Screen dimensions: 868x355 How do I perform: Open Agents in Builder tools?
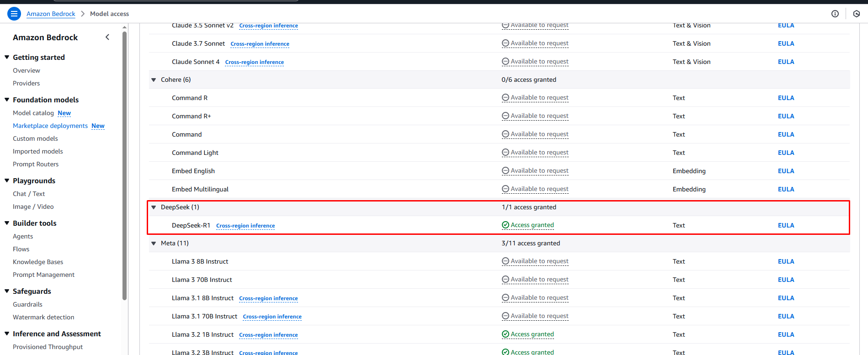(x=23, y=236)
